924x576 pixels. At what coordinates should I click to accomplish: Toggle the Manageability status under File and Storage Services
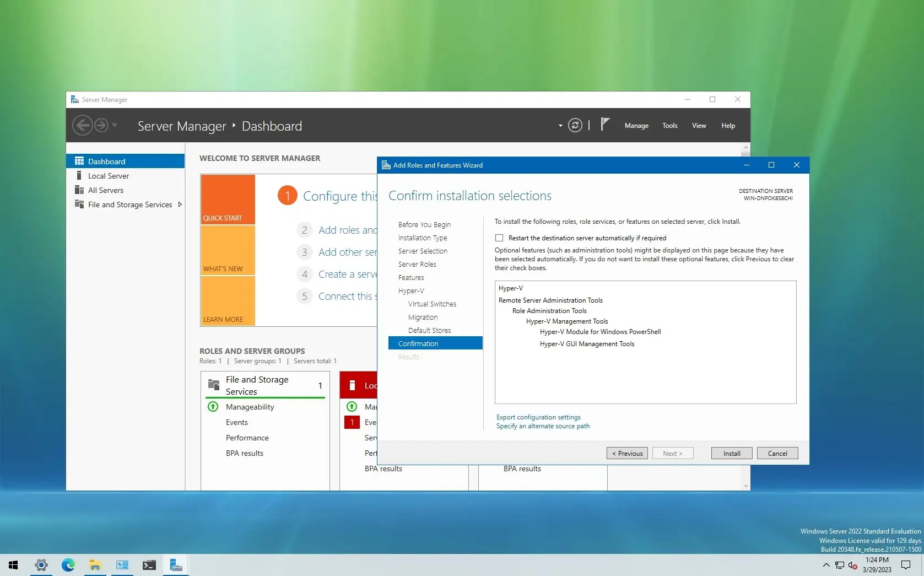coord(212,407)
